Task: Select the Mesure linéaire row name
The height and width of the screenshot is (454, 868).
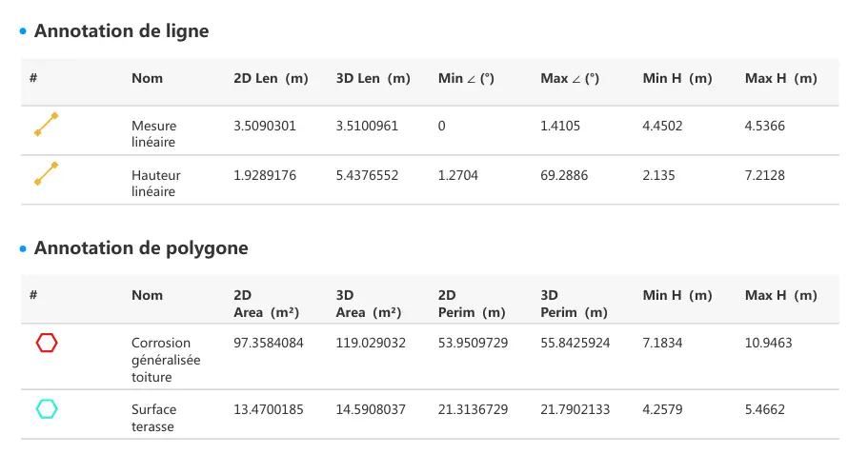Action: click(153, 133)
